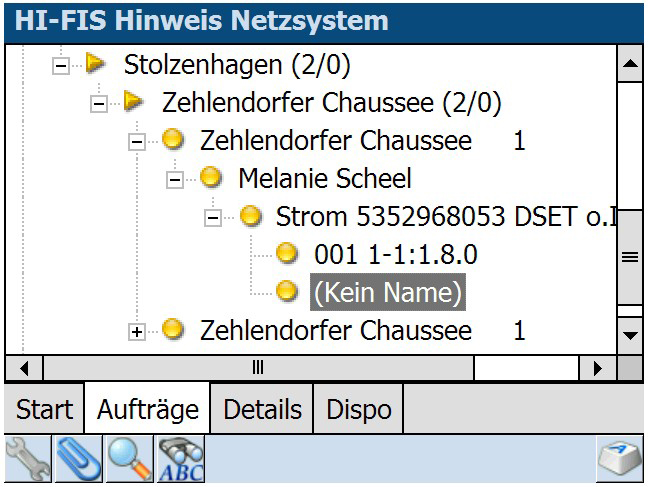Open the on-screen keyboard icon
The height and width of the screenshot is (487, 648).
point(621,459)
